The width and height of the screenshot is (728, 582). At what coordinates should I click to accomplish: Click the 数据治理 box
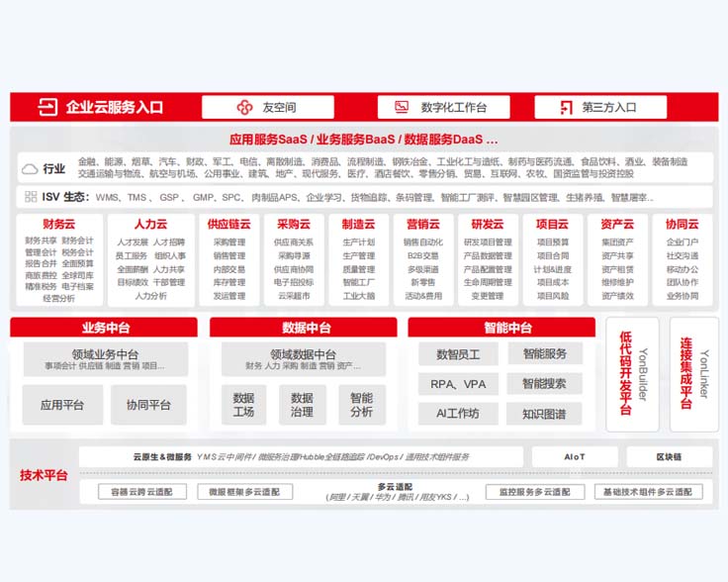click(303, 405)
